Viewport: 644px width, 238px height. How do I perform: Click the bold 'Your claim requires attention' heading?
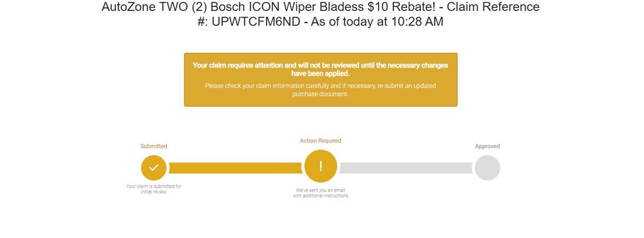[x=320, y=69]
